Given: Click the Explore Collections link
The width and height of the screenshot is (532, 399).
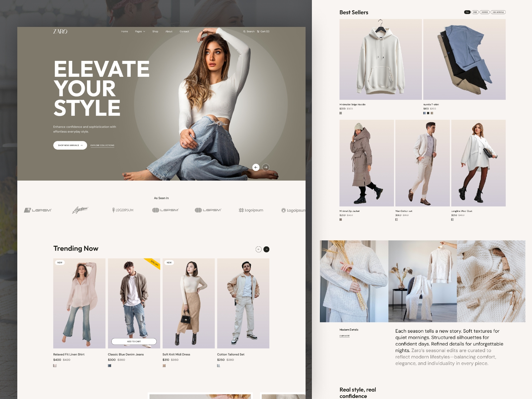Looking at the screenshot, I should pos(102,145).
